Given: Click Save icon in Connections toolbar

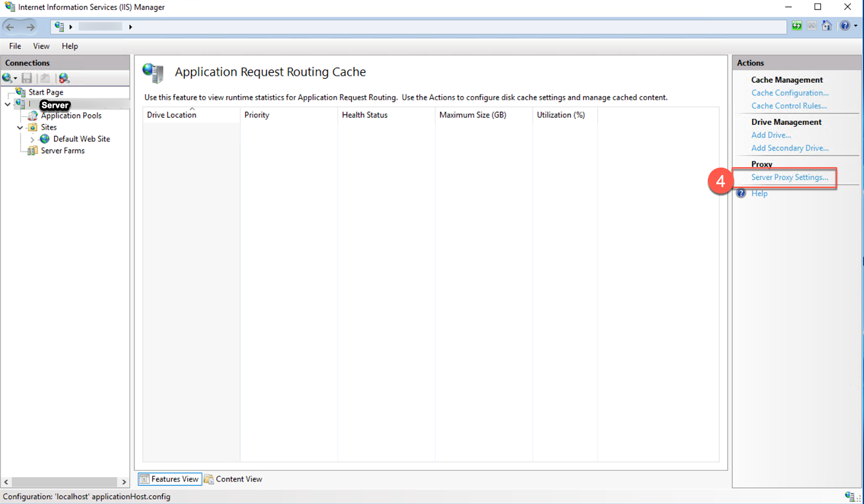Looking at the screenshot, I should coord(27,78).
